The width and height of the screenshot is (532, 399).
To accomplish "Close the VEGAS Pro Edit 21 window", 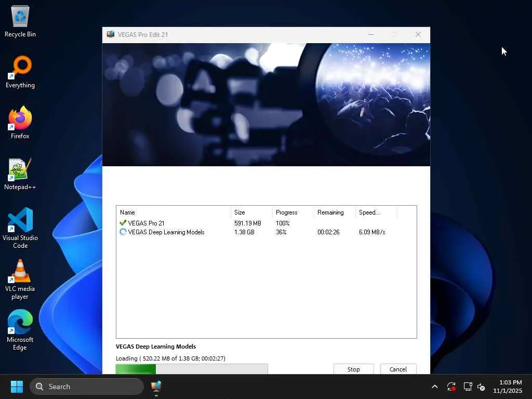I will click(418, 34).
